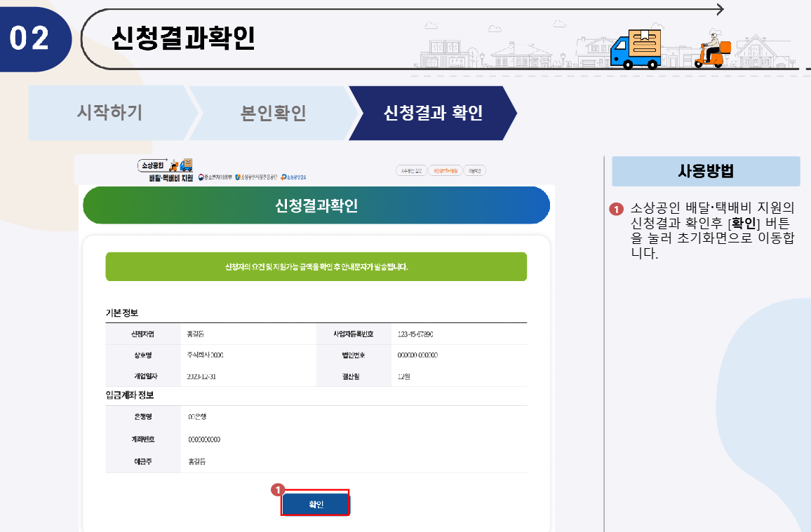Click the rightmost header pill button

coord(474,170)
